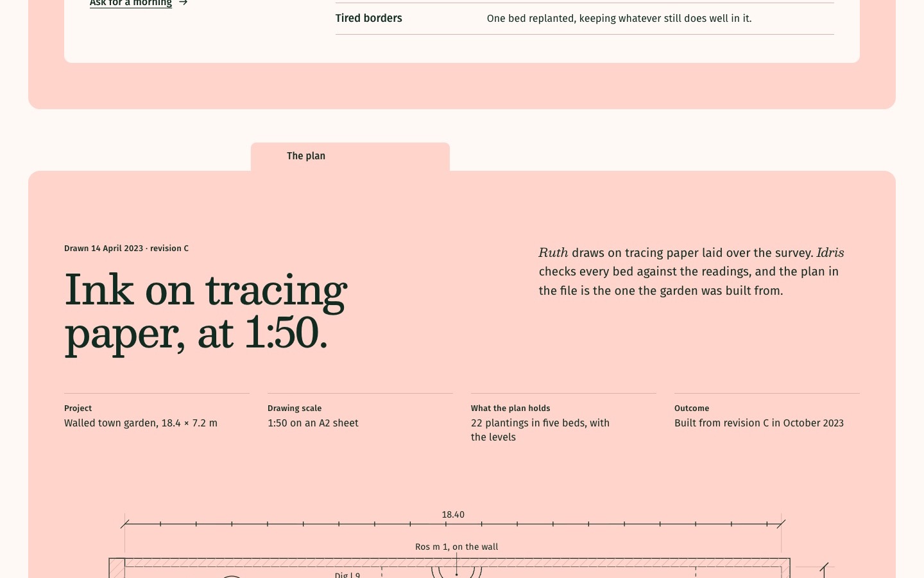Viewport: 924px width, 578px height.
Task: Click the 'Drawing scale' label
Action: 295,408
